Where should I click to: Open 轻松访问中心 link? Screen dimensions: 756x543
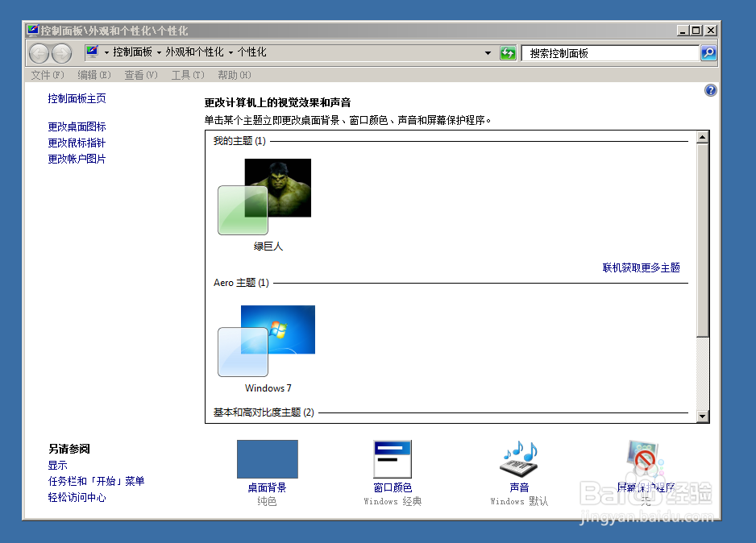pyautogui.click(x=77, y=497)
